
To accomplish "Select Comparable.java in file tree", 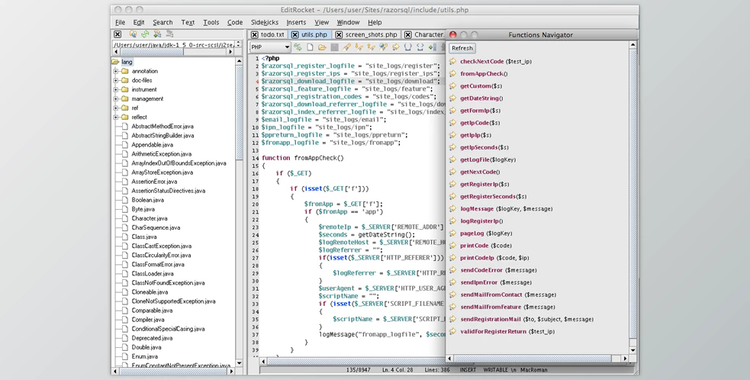I will [x=152, y=311].
